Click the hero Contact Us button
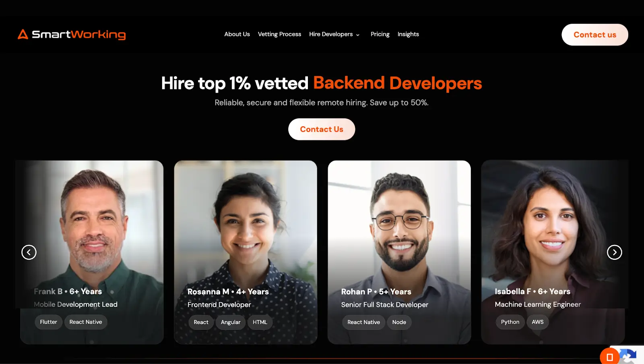This screenshot has height=364, width=644. (x=322, y=129)
